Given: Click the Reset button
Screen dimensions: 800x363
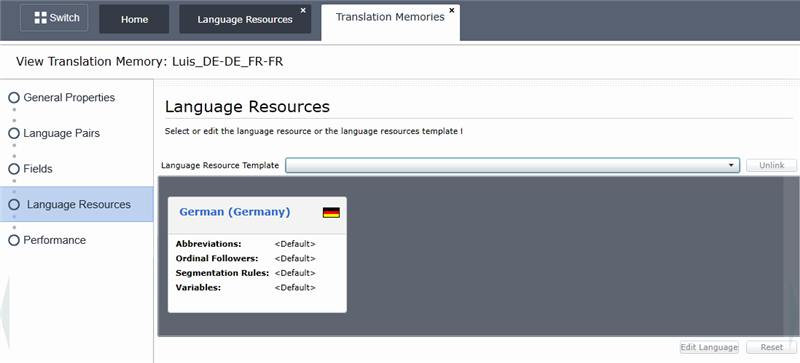Looking at the screenshot, I should click(771, 347).
